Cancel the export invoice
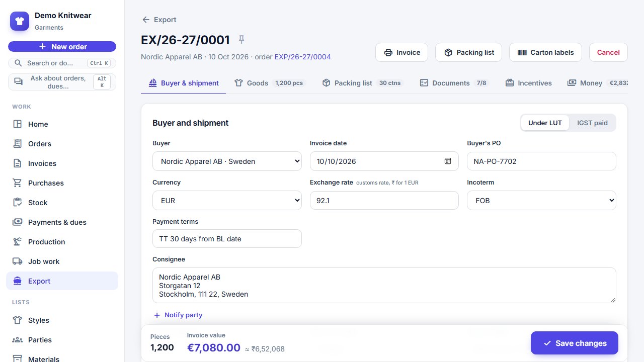This screenshot has width=644, height=362. (x=608, y=52)
